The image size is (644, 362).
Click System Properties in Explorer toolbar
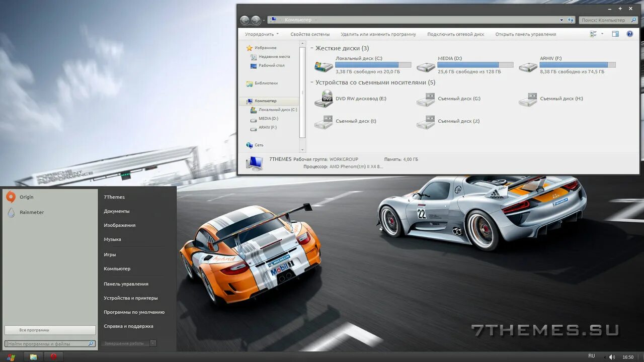[310, 34]
